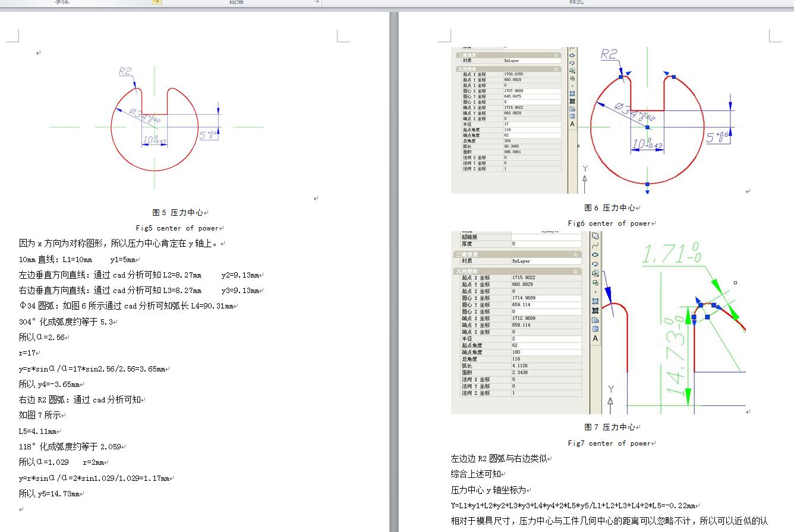Click the gradient fill icon in Figure 7 screenshot
This screenshot has width=794, height=532.
click(595, 310)
